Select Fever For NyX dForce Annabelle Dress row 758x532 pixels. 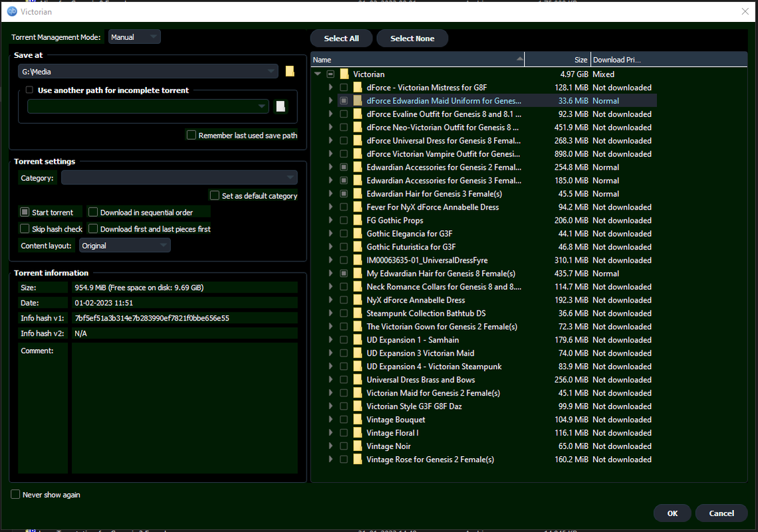point(495,207)
